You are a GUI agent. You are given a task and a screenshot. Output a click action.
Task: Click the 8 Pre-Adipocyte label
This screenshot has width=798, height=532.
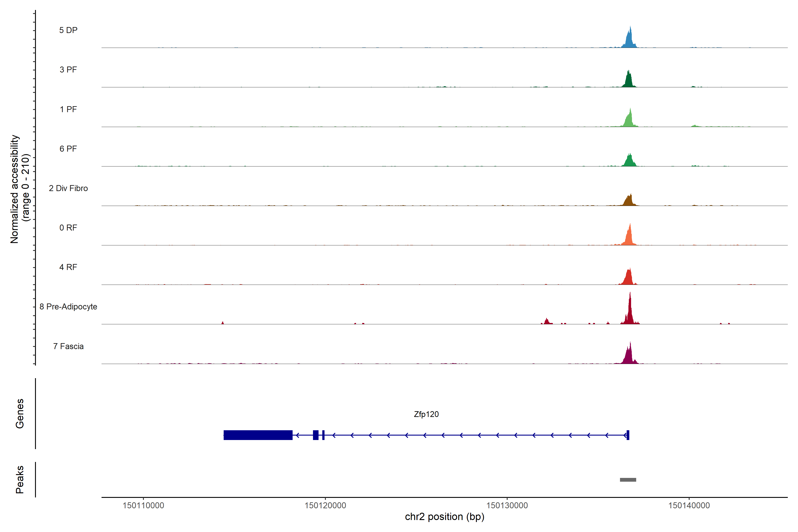[x=68, y=307]
